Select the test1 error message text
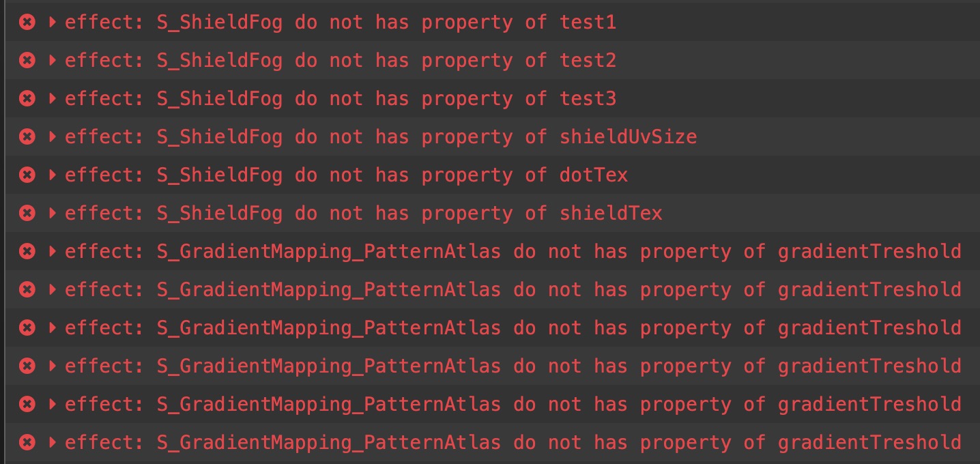This screenshot has height=464, width=980. click(x=340, y=23)
